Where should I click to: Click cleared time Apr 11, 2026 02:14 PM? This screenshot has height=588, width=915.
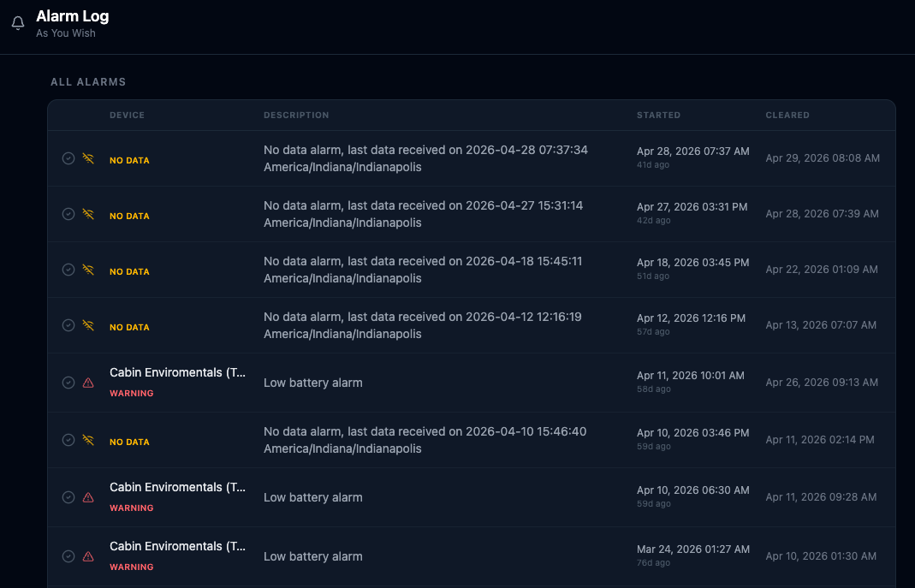click(820, 440)
